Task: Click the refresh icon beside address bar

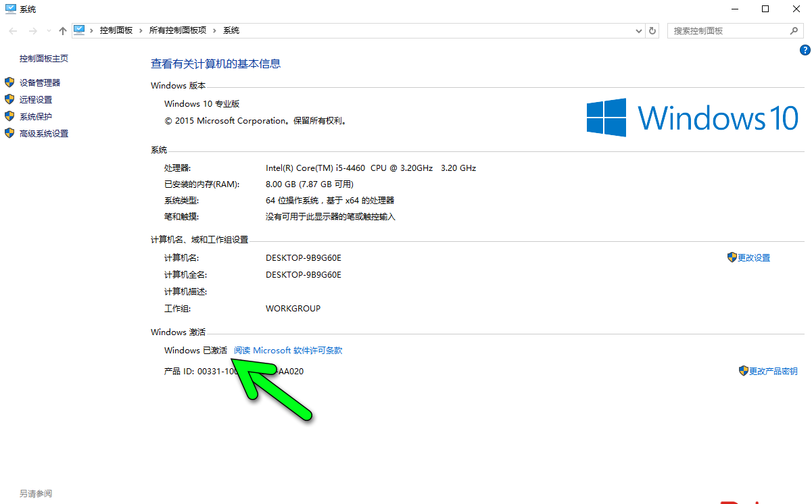Action: click(652, 30)
